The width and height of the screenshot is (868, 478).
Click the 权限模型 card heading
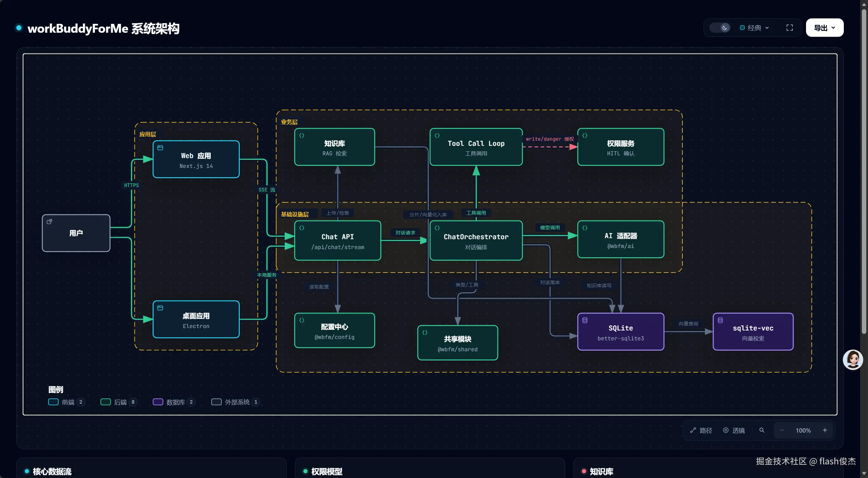pyautogui.click(x=327, y=472)
